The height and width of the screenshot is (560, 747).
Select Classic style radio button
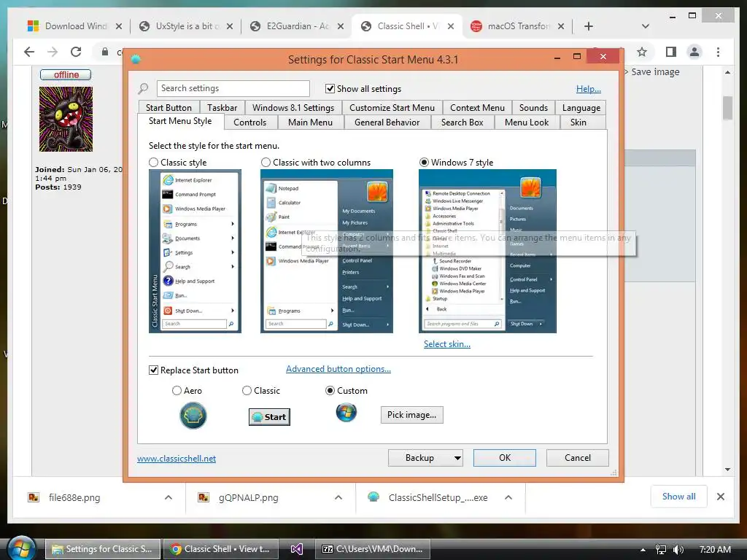153,163
